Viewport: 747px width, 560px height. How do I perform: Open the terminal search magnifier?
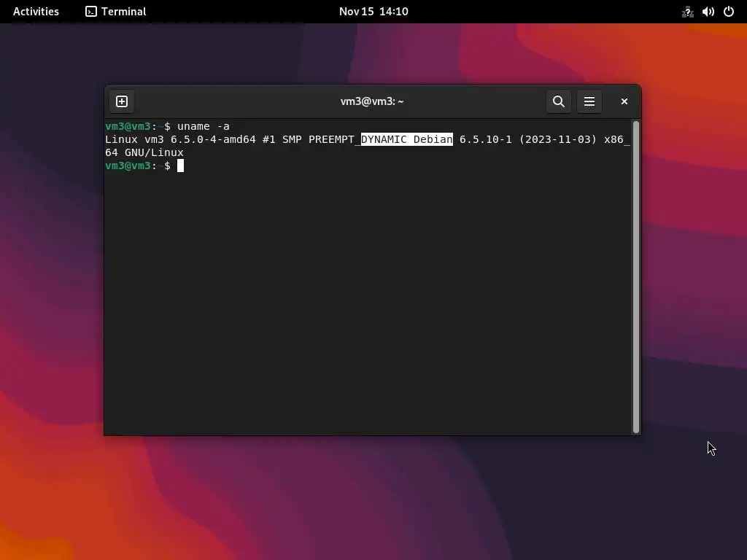coord(558,101)
